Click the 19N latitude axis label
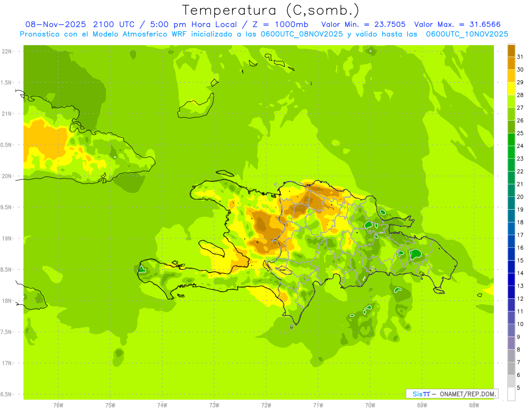This screenshot has height=411, width=532. coord(8,238)
